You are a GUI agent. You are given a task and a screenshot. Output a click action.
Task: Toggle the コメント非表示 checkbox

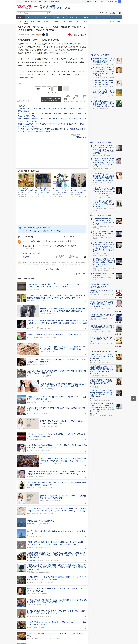[x=75, y=274]
